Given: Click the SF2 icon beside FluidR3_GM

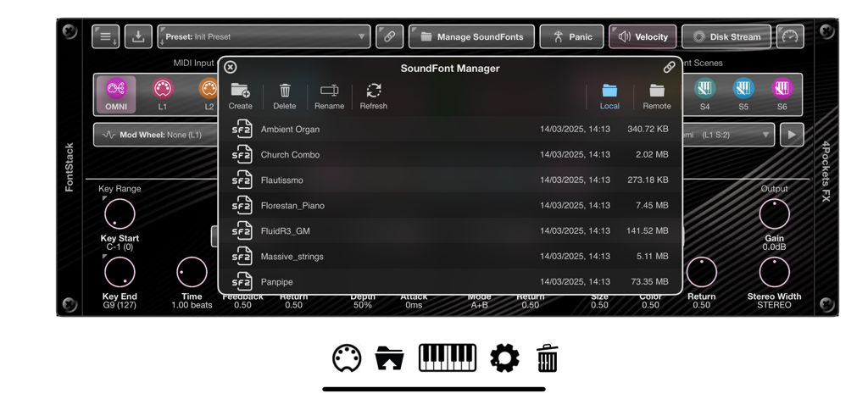Looking at the screenshot, I should tap(242, 230).
